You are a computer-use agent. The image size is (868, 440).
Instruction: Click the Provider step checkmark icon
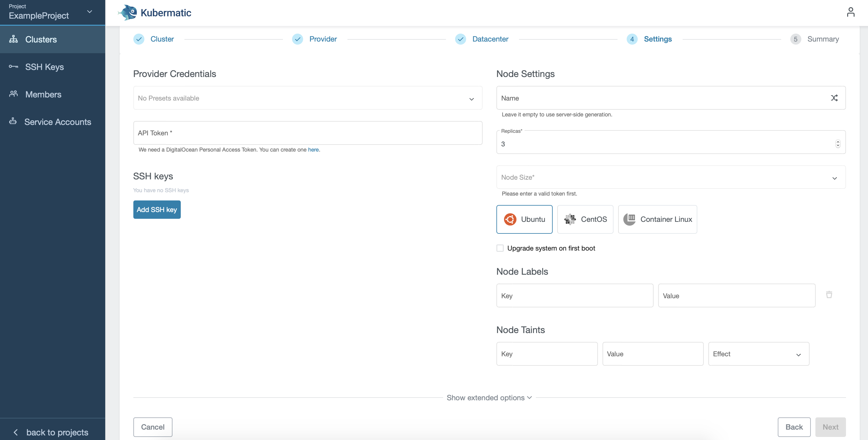(298, 39)
